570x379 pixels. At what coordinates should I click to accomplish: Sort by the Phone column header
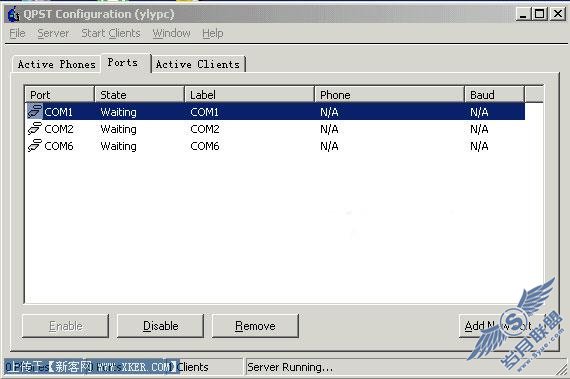(x=389, y=95)
